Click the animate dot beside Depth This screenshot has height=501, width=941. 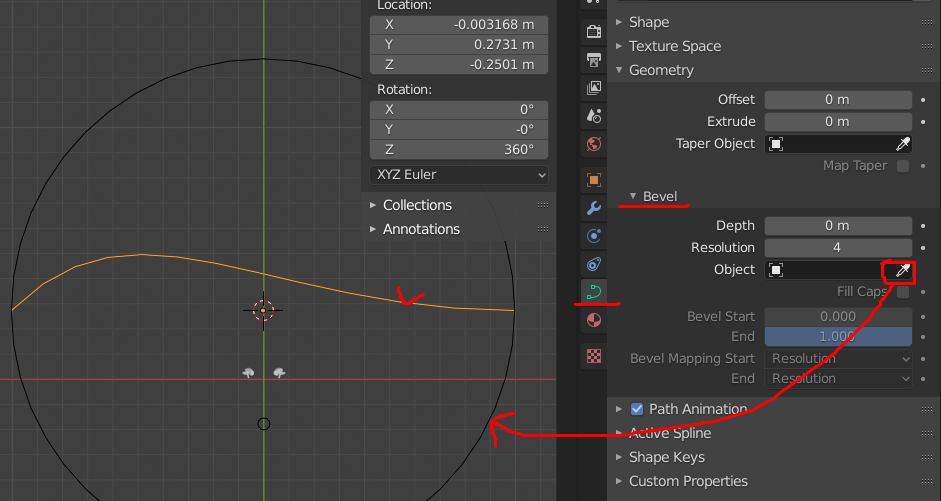(x=923, y=226)
